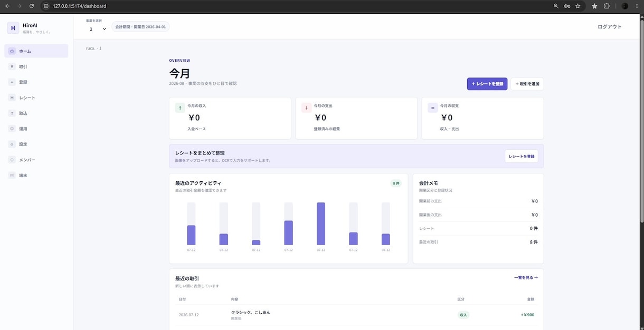
Task: Click the 開業前の支出 row label
Action: click(x=430, y=201)
